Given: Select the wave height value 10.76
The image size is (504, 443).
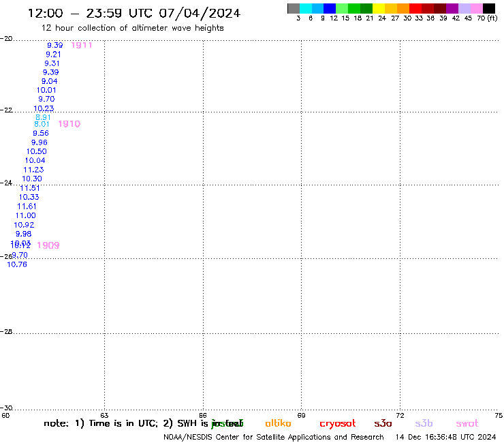Looking at the screenshot, I should point(17,264).
